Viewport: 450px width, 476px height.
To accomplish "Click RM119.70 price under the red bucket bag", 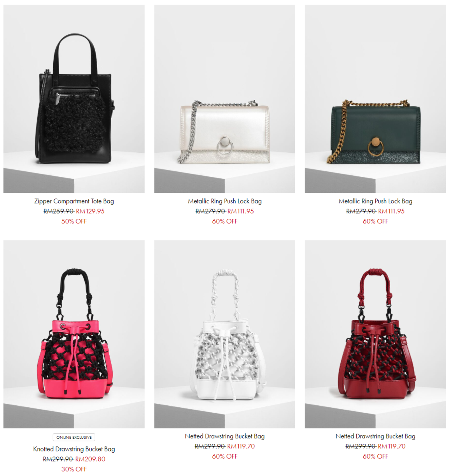I will (392, 446).
